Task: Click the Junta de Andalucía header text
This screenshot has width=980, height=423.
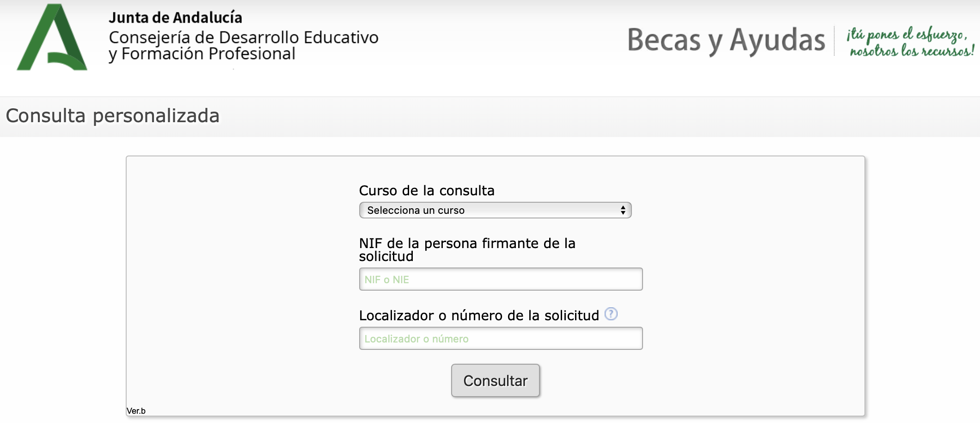Action: tap(175, 18)
